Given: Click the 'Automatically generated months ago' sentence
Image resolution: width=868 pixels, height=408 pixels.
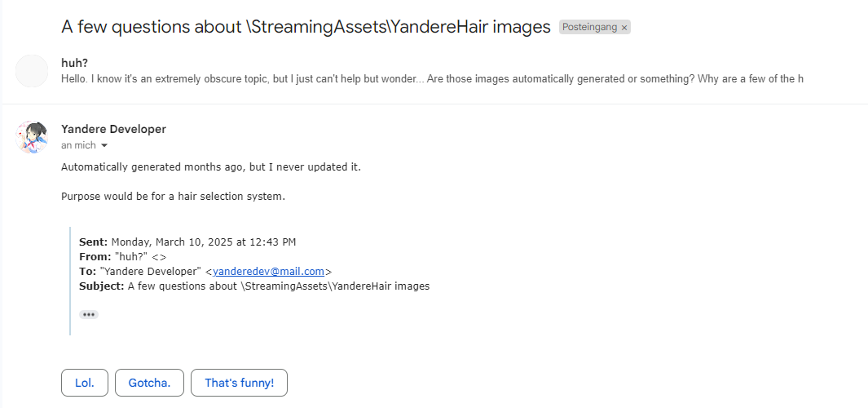Looking at the screenshot, I should pos(210,167).
